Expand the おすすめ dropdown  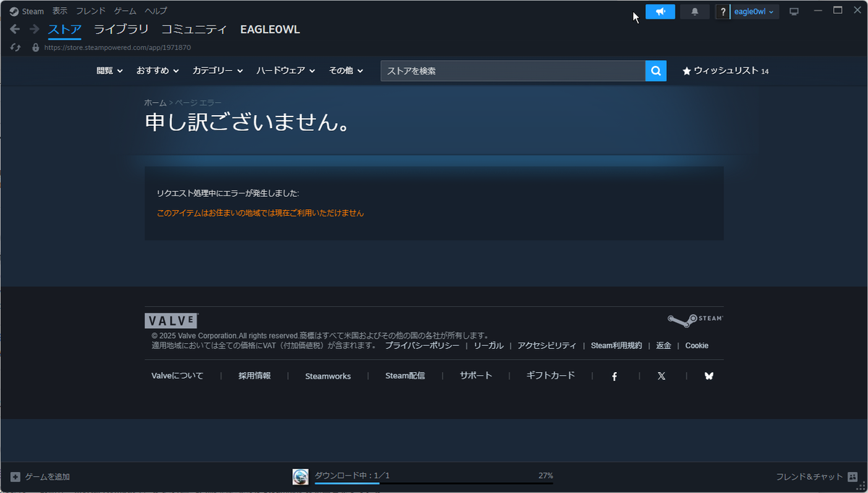tap(158, 71)
